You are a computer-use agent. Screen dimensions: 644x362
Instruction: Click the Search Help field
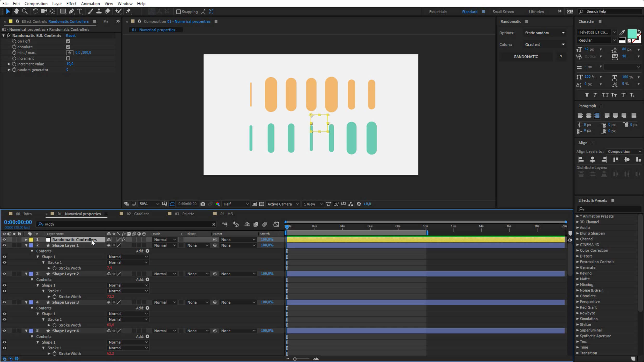610,12
